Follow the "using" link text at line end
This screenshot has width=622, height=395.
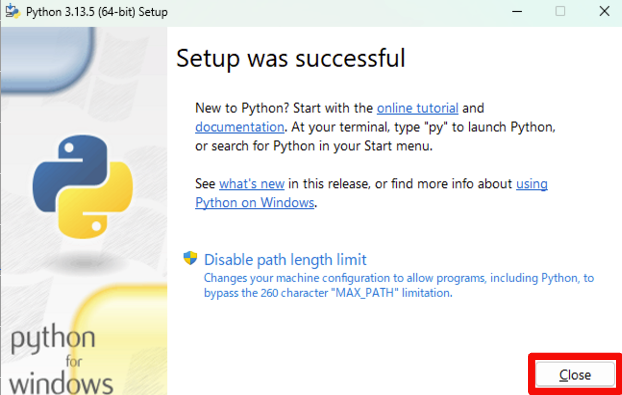click(x=532, y=184)
